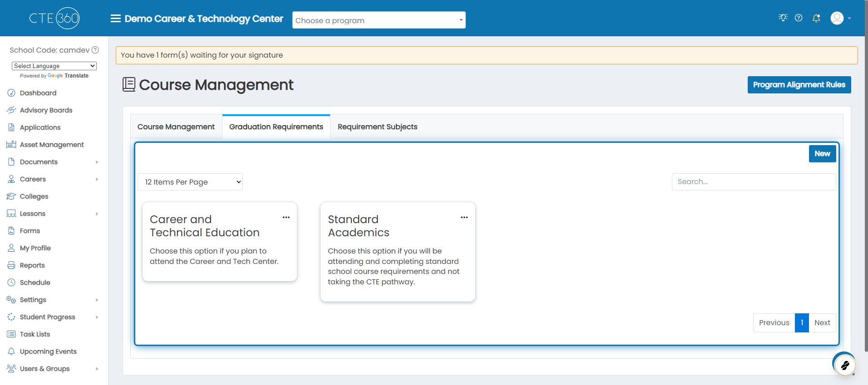Toggle the hamburger menu icon

pyautogui.click(x=116, y=19)
